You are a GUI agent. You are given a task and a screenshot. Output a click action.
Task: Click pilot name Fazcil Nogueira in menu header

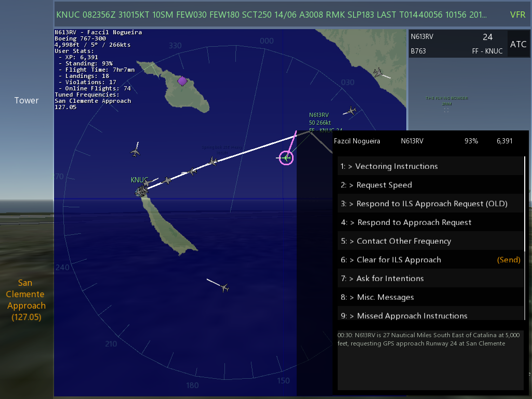point(357,141)
